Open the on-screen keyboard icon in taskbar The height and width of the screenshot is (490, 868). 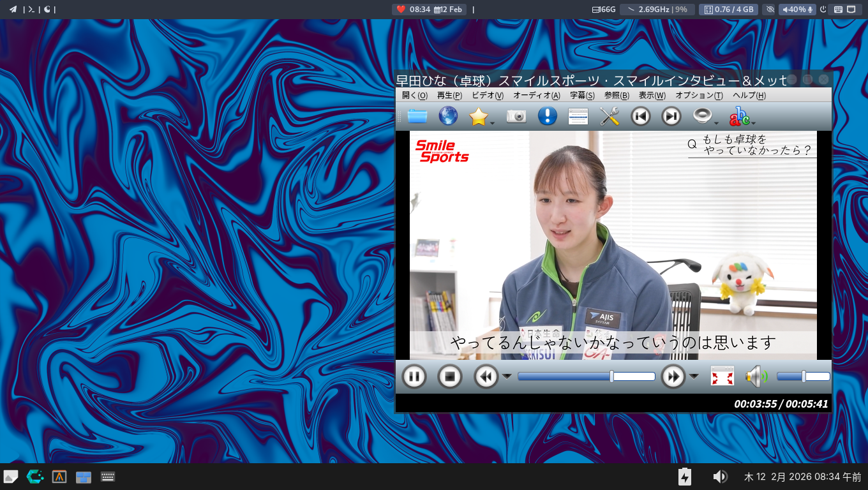108,477
